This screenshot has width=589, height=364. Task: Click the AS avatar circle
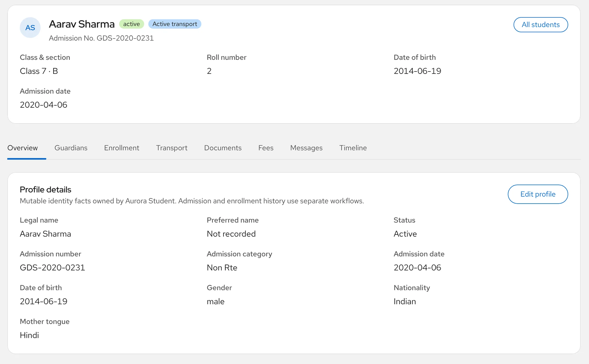[30, 28]
